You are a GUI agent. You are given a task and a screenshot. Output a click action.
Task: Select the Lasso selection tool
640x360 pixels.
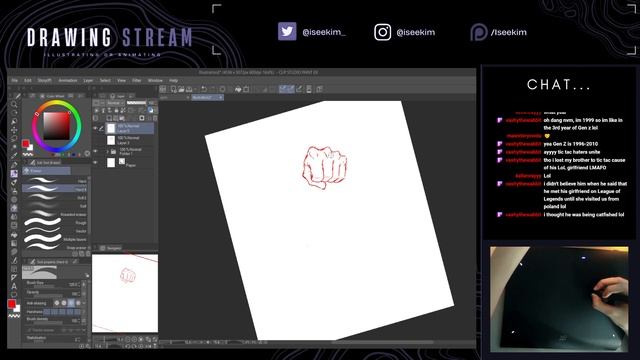(14, 139)
